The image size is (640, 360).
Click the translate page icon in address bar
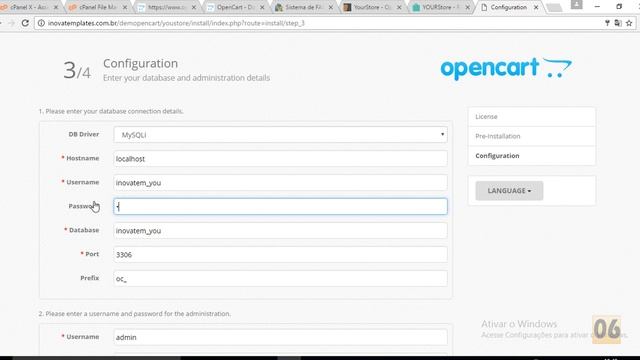tap(618, 23)
